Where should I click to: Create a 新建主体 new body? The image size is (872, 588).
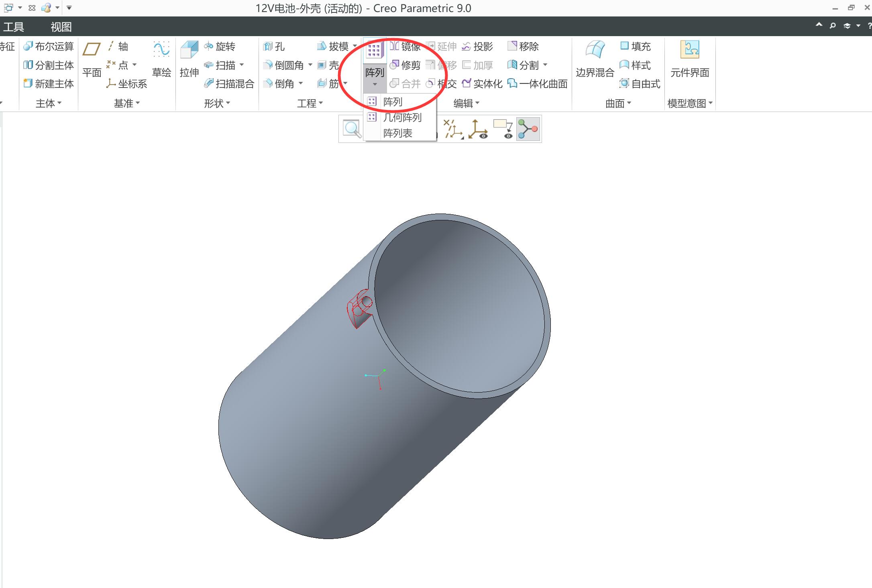49,83
